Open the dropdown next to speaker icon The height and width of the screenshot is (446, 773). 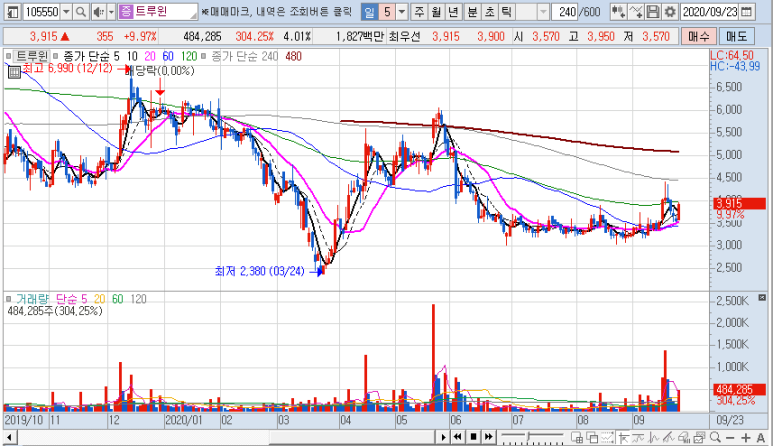coord(111,11)
